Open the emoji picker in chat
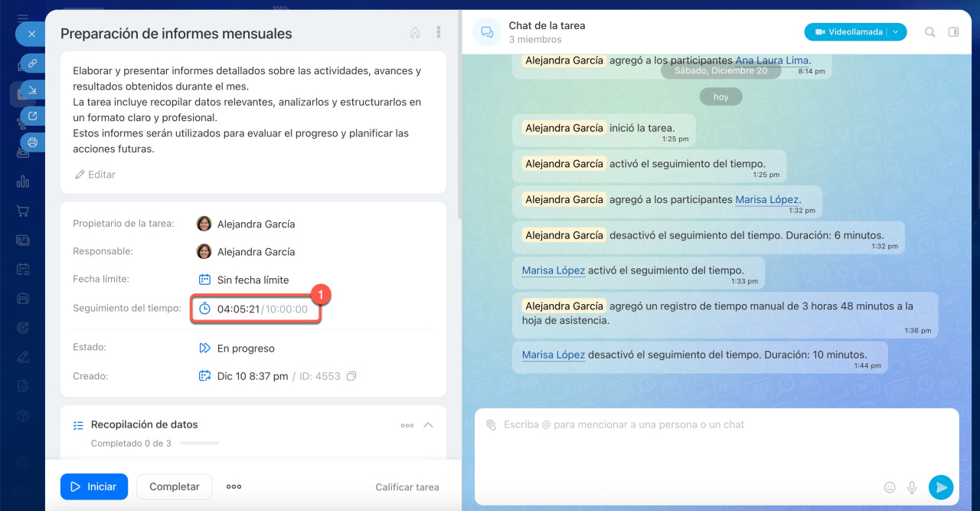 [890, 487]
